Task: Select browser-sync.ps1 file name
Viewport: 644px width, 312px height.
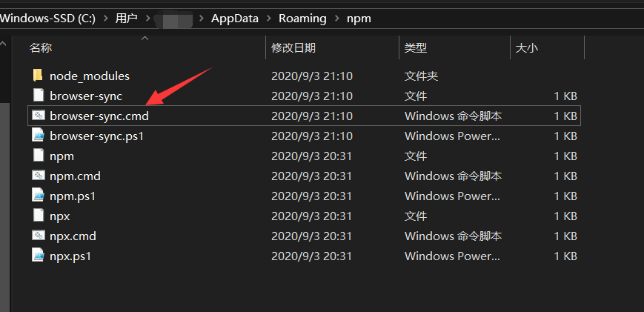Action: coord(97,136)
